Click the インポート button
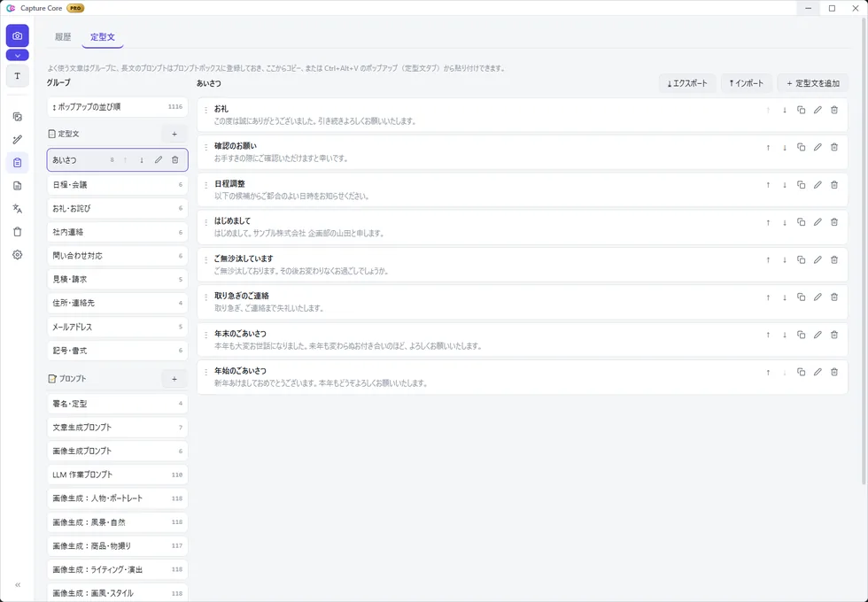This screenshot has height=602, width=868. coord(746,83)
